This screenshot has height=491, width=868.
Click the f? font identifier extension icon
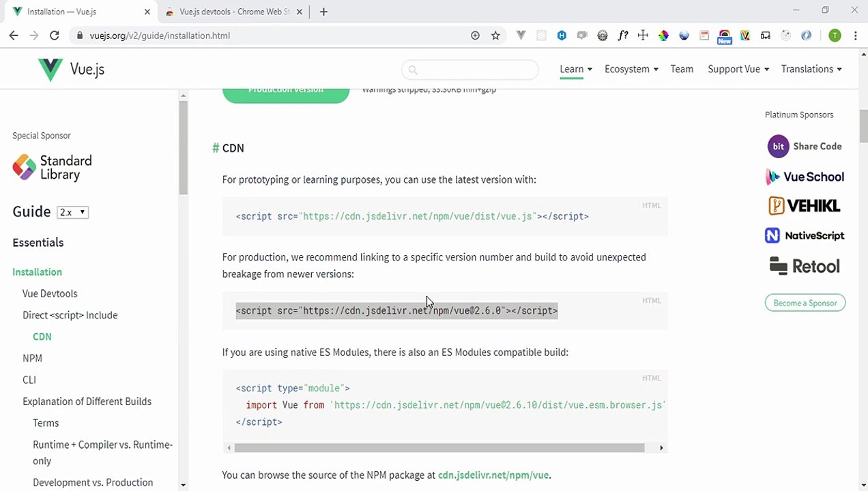click(622, 35)
